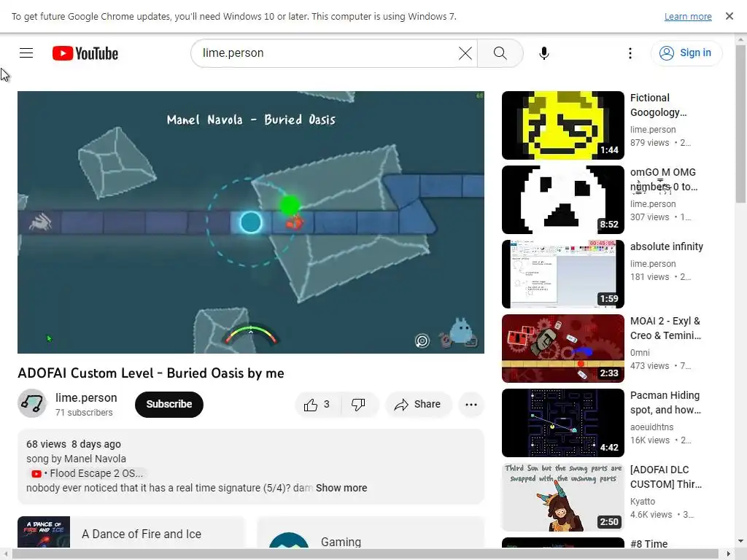Click the scrollbar down arrow
Screen dimensions: 747x560
coord(740,541)
